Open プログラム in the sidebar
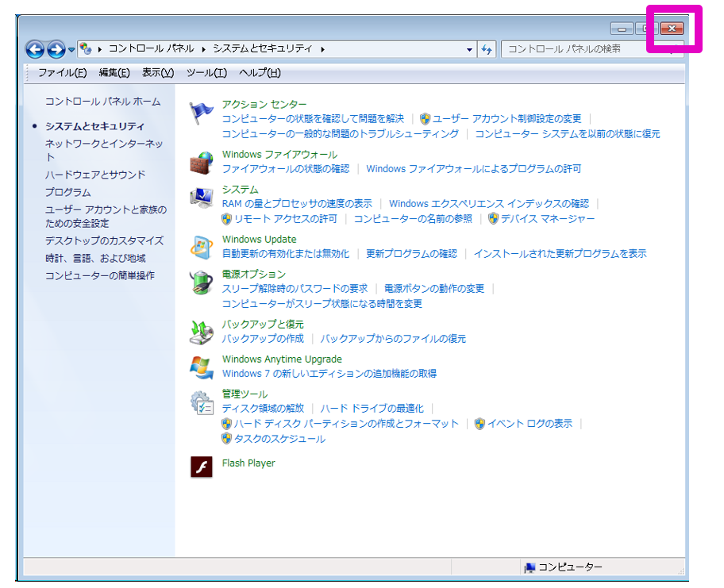The image size is (724, 588). pos(68,192)
